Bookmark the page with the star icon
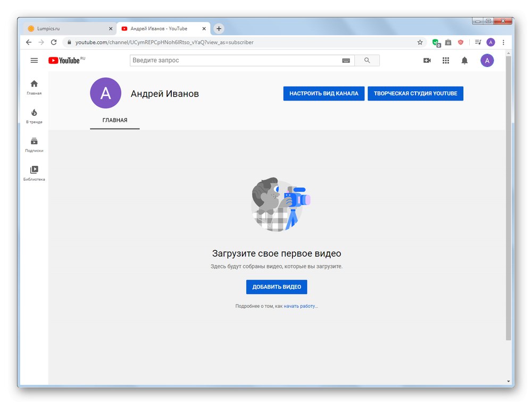 (420, 41)
